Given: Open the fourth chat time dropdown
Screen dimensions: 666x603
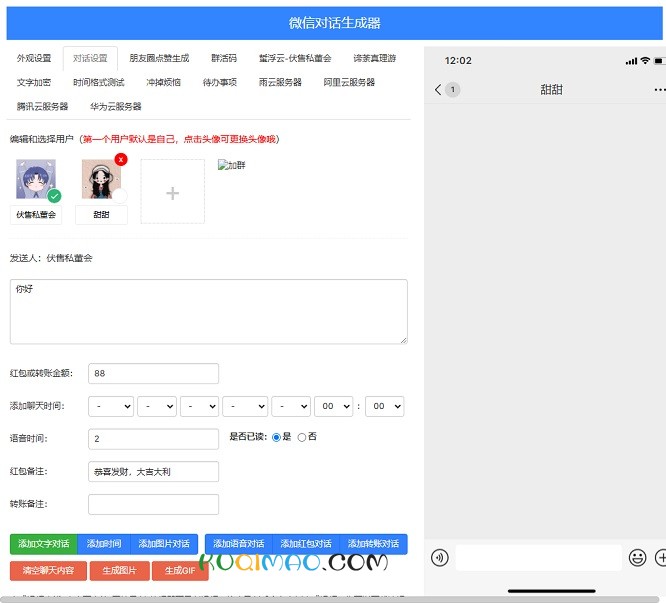Looking at the screenshot, I should click(x=245, y=406).
